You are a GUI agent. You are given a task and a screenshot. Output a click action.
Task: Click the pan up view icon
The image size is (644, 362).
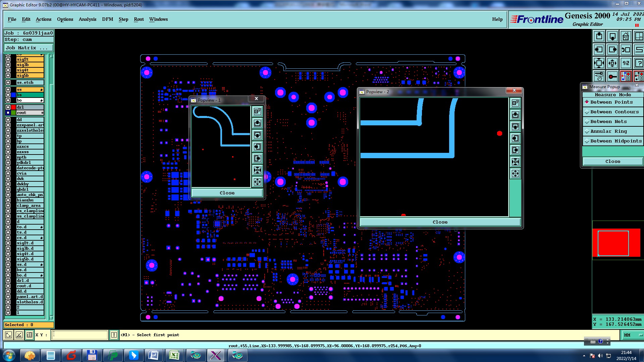coord(599,36)
